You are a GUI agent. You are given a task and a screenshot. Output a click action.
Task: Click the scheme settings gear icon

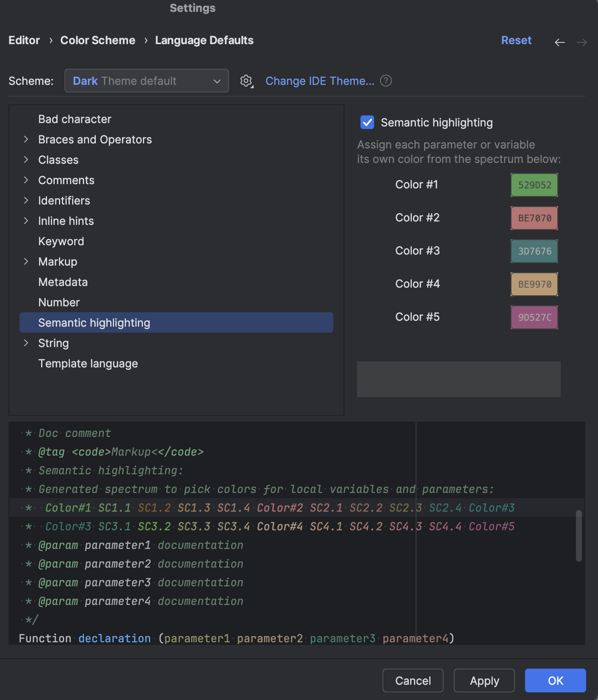coord(246,81)
